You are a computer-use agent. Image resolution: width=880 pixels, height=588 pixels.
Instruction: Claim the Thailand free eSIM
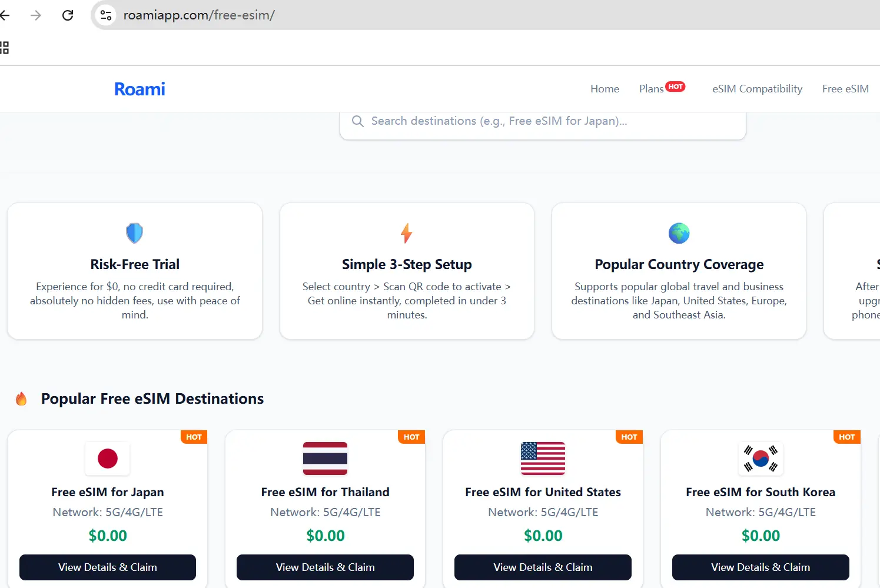click(325, 567)
